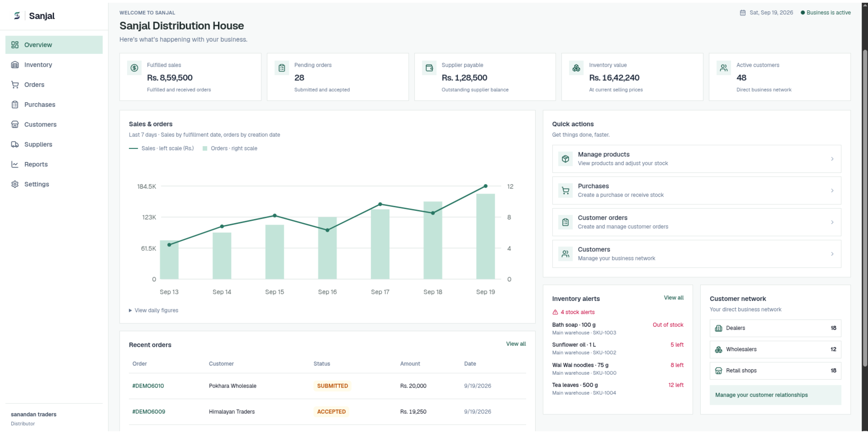Click the Retail shops row
Screen dimensions: 868x434
(775, 371)
